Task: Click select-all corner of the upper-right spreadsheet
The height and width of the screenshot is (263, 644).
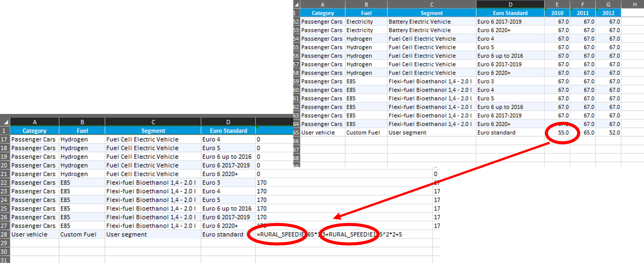Action: tap(297, 4)
